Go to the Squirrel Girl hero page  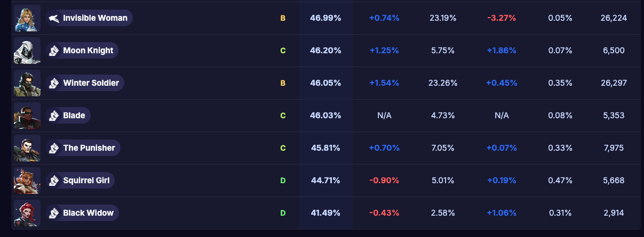(86, 181)
